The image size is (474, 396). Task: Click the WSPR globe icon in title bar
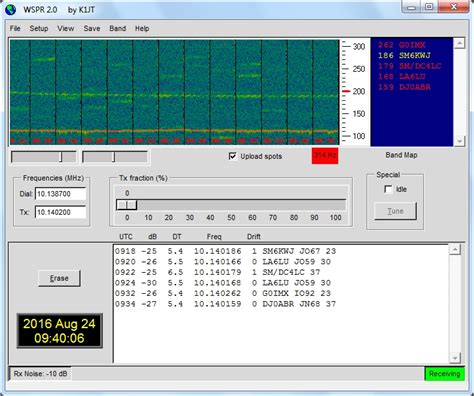(x=11, y=10)
